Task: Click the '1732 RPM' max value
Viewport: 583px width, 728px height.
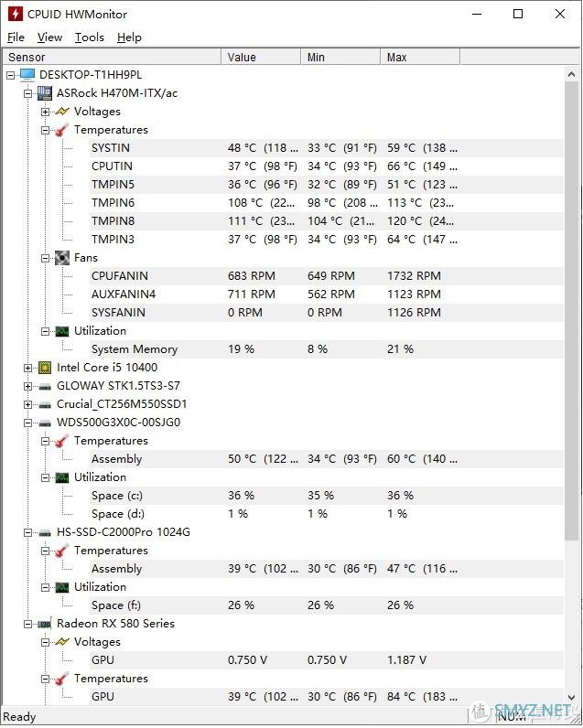Action: coord(414,276)
